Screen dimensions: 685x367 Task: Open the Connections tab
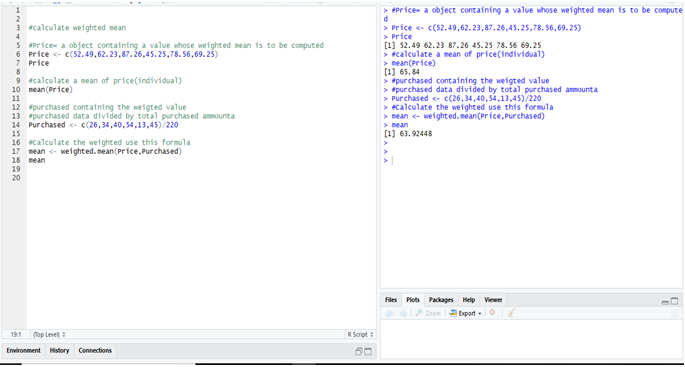[95, 350]
